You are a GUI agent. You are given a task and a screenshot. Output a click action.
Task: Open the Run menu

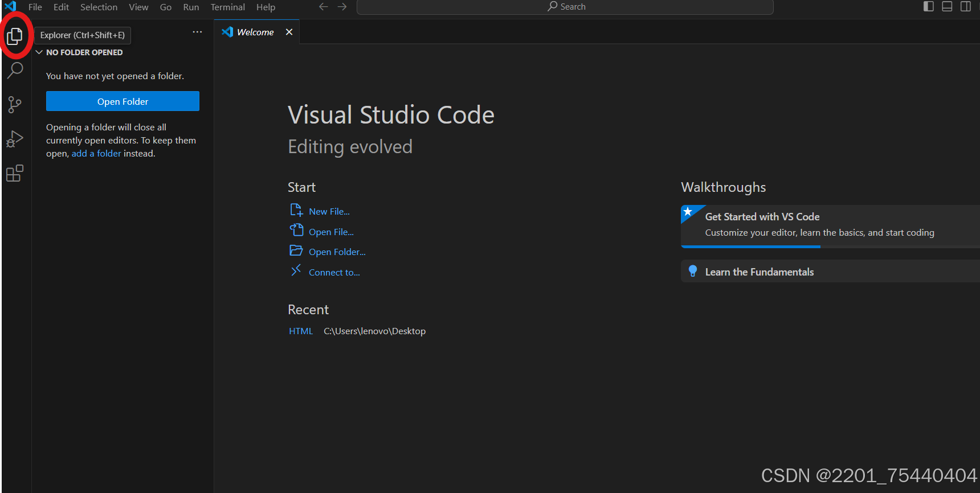coord(191,7)
